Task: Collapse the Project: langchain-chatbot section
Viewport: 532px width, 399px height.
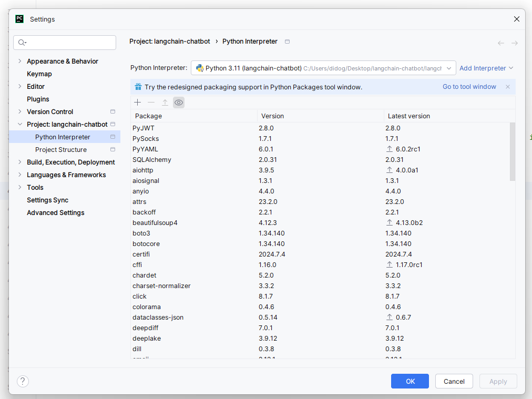Action: point(20,124)
